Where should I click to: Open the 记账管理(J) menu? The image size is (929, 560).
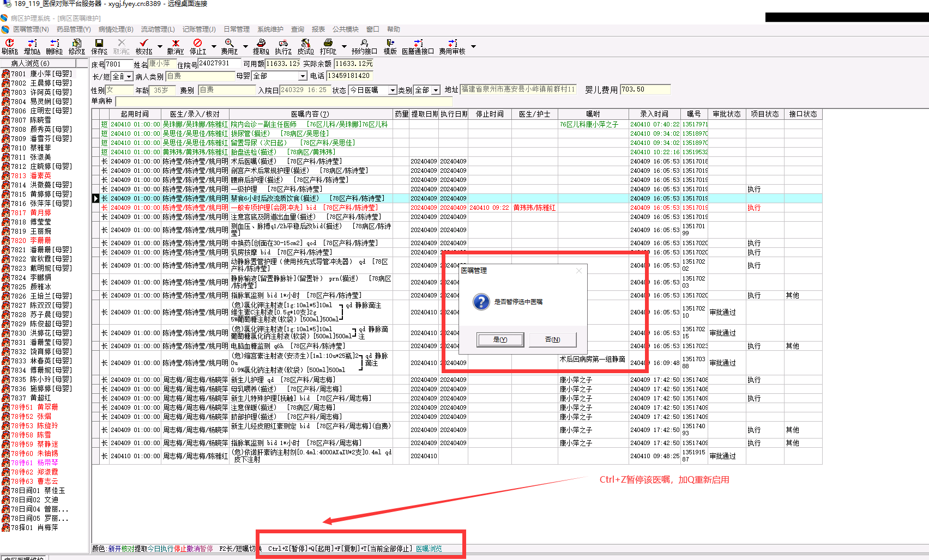tap(199, 29)
